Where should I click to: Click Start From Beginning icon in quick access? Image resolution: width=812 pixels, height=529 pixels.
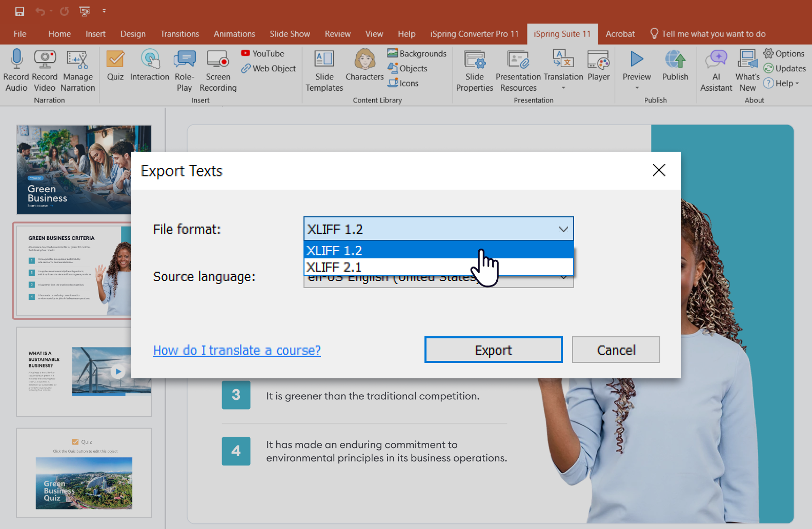pyautogui.click(x=85, y=11)
